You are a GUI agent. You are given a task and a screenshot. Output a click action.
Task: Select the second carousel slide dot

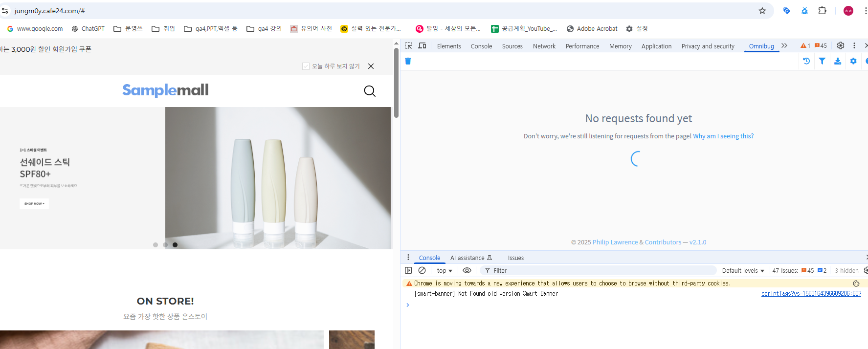165,245
